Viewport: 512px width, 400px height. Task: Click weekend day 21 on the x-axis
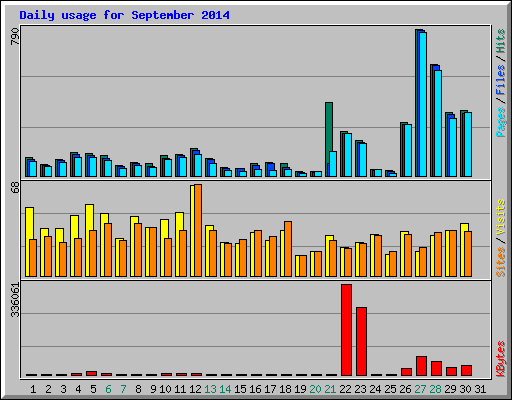click(x=330, y=389)
